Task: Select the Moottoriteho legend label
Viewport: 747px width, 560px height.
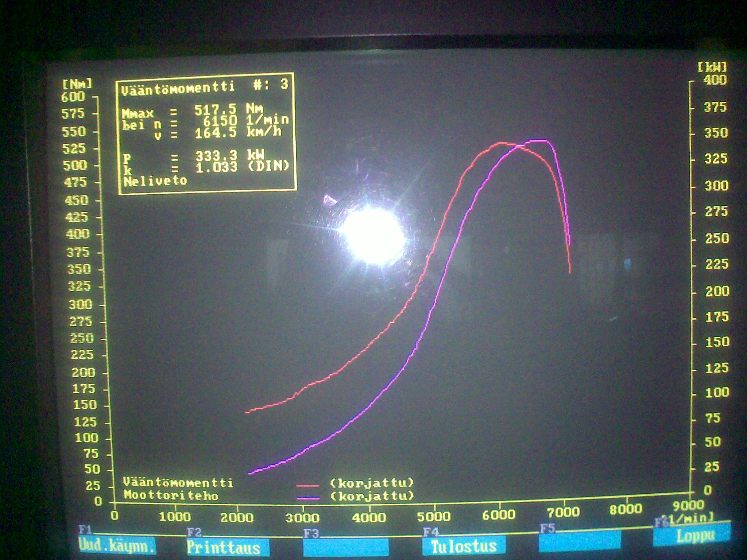Action: click(x=171, y=495)
